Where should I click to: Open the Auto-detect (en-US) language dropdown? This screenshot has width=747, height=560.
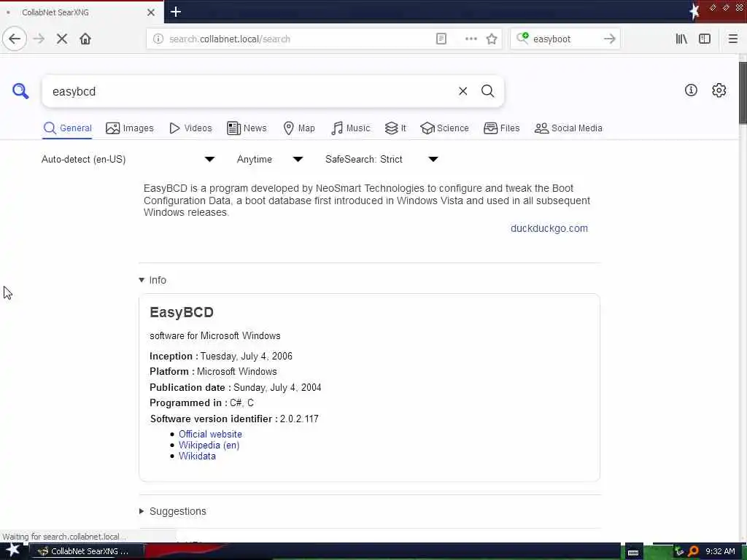pos(128,159)
